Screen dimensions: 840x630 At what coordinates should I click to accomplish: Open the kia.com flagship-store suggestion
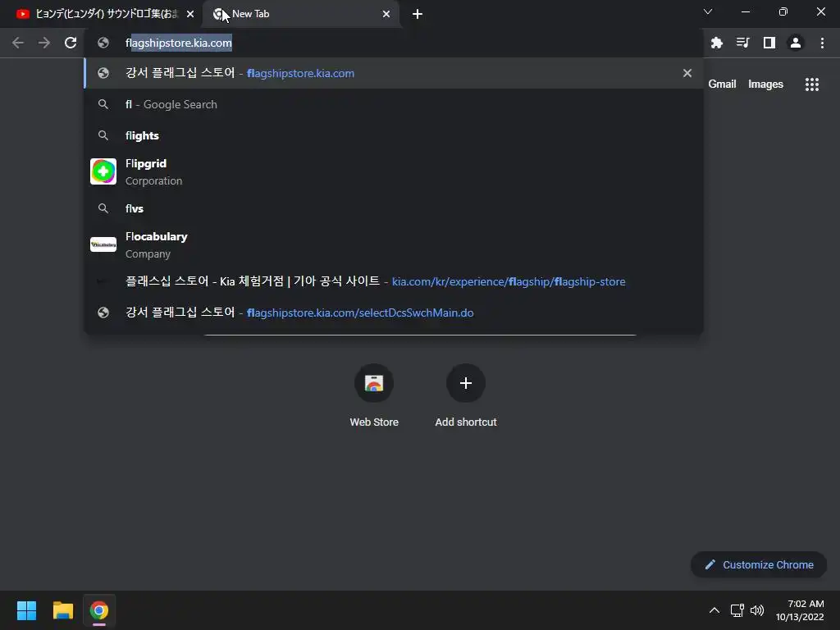pyautogui.click(x=394, y=281)
